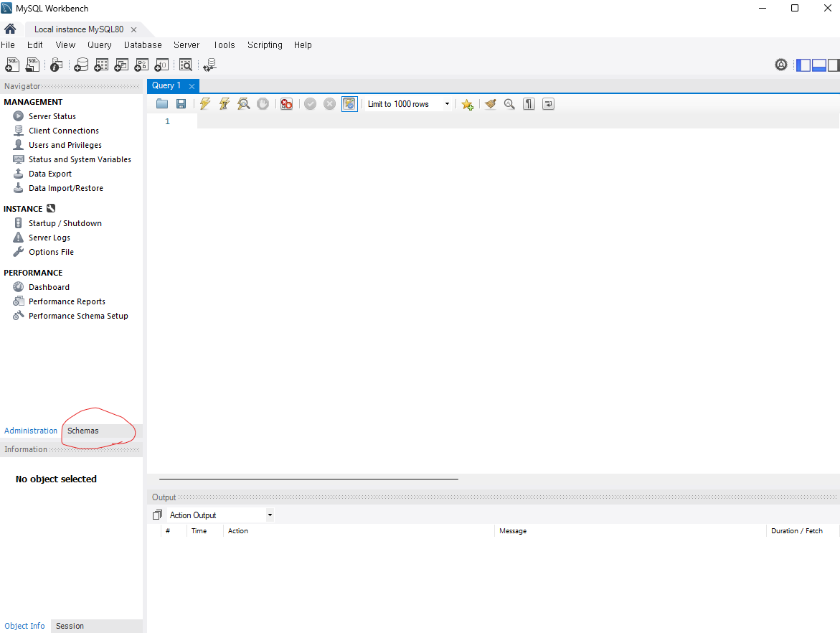Toggle left sidebar panel visibility
The image size is (840, 633).
(x=803, y=65)
